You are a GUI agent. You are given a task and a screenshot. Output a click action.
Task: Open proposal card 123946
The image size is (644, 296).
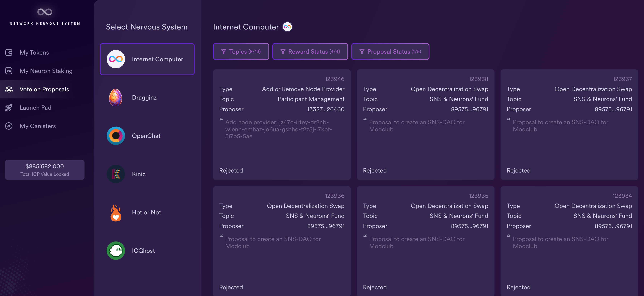[x=282, y=125]
